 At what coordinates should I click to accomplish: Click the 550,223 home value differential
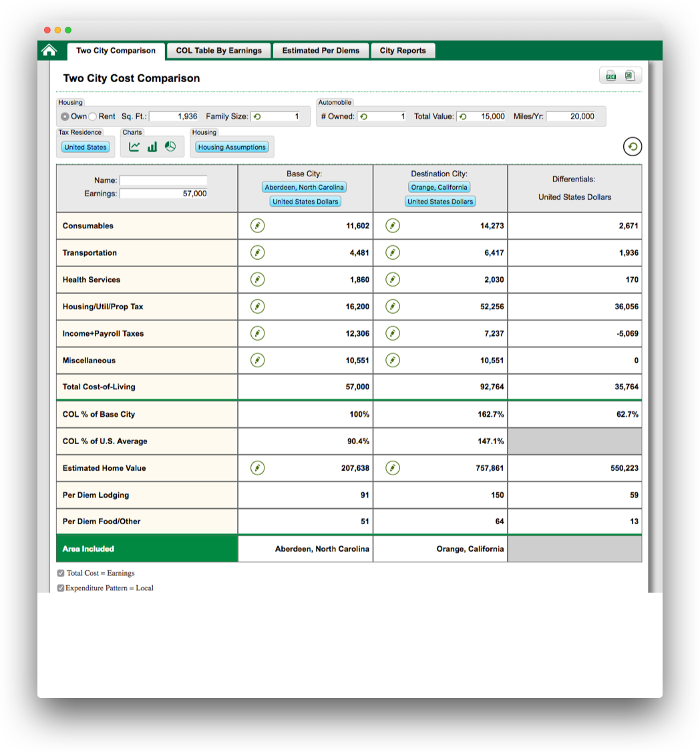click(x=625, y=468)
